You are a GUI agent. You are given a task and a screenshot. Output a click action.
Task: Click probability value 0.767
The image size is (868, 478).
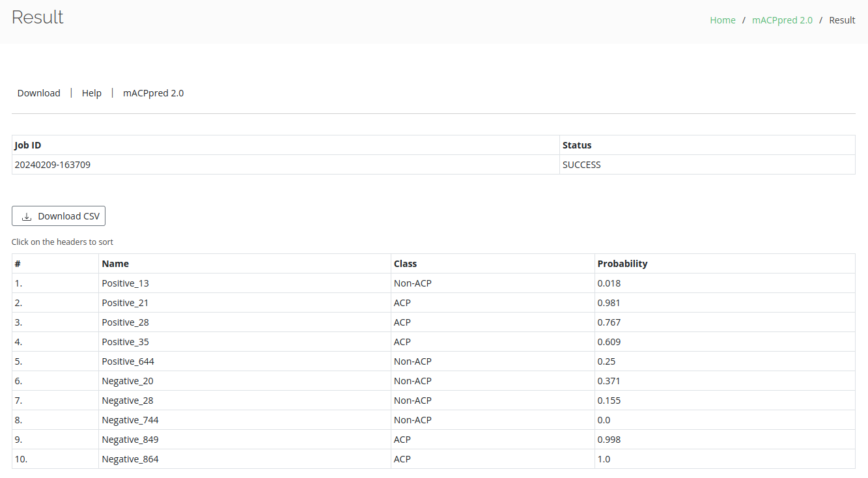pyautogui.click(x=609, y=322)
